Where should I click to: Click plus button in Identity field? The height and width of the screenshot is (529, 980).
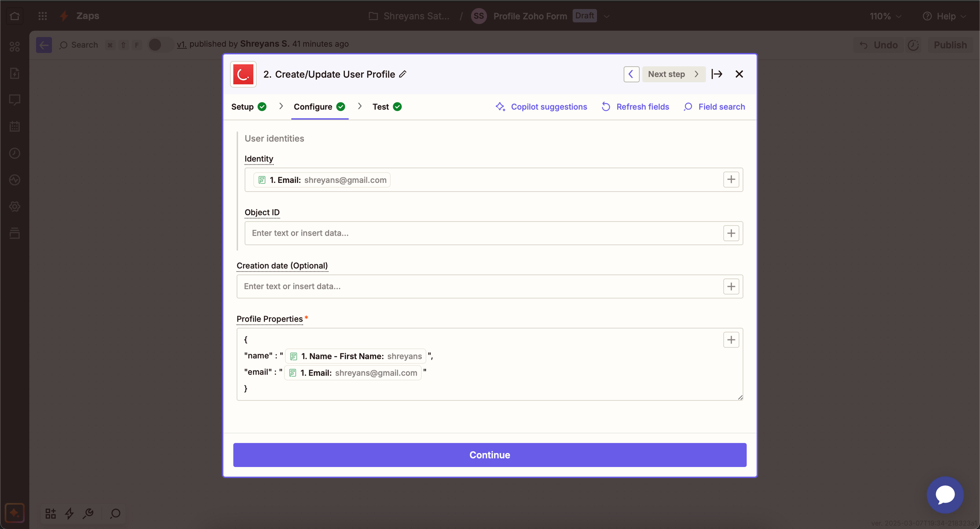(x=731, y=179)
